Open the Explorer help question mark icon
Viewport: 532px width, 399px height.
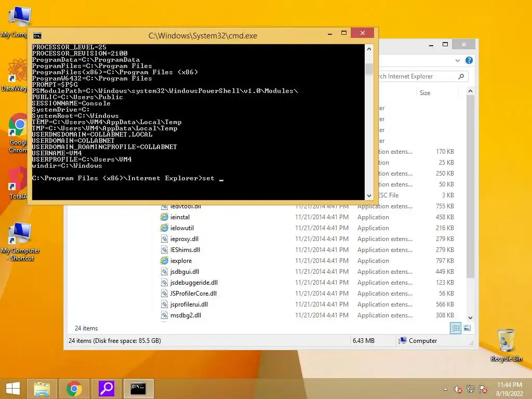[x=469, y=60]
